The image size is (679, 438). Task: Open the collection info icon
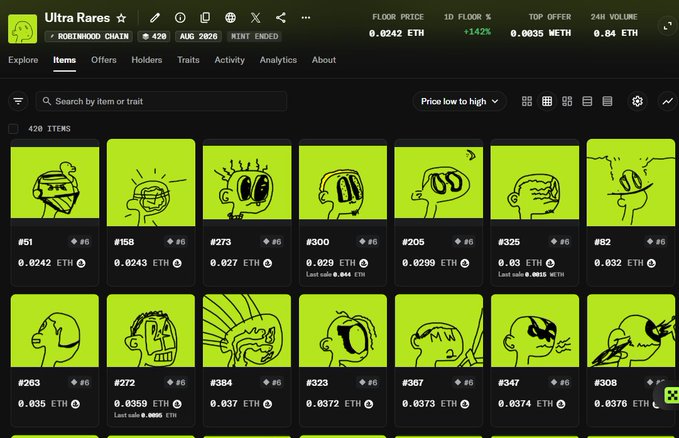click(x=180, y=17)
